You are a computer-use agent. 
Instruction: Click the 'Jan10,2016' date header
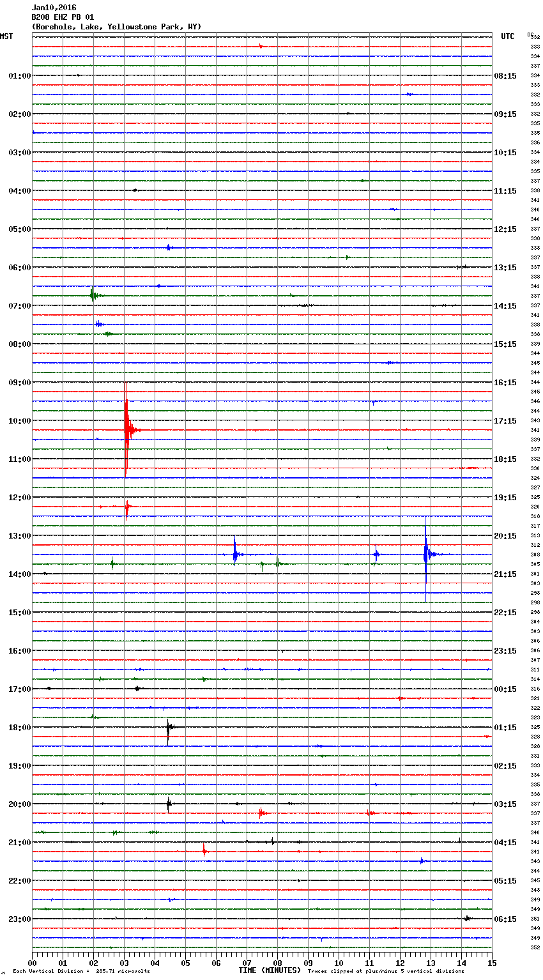point(54,8)
